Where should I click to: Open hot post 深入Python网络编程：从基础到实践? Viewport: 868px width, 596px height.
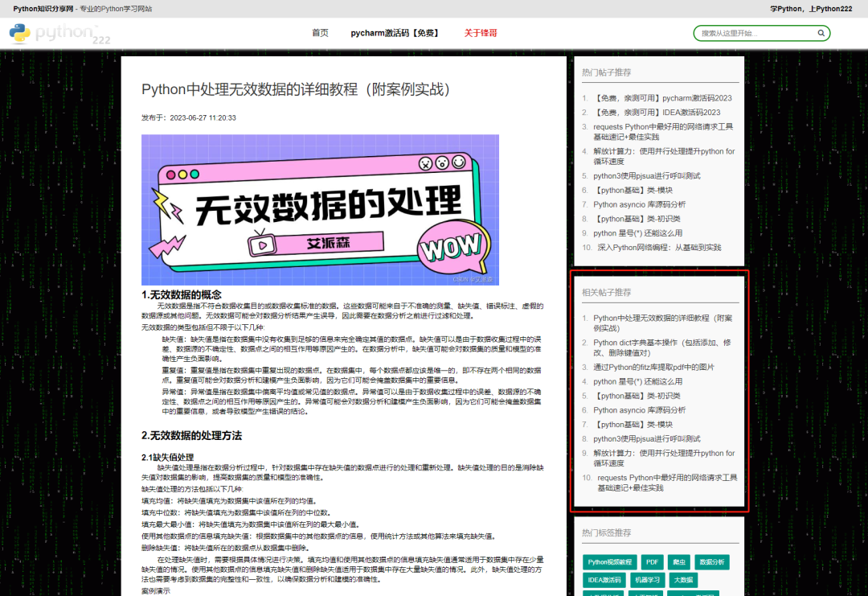click(659, 247)
